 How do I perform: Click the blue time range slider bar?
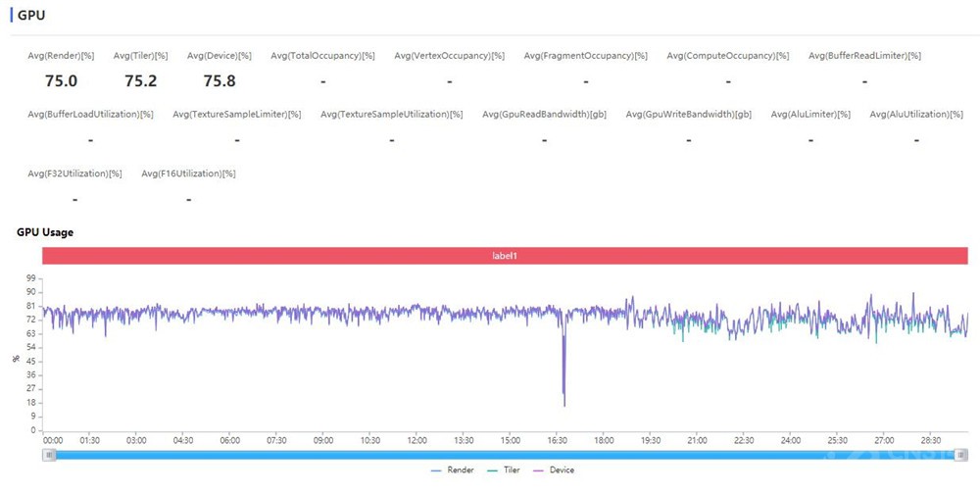point(505,455)
